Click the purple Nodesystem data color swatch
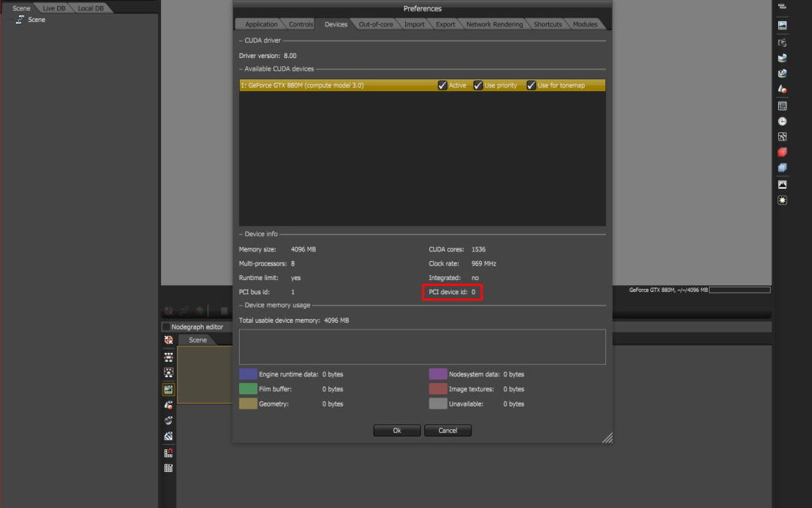This screenshot has height=508, width=812. point(438,374)
